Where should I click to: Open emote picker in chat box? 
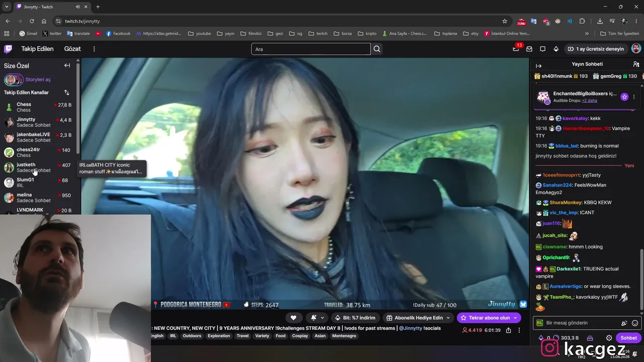click(x=635, y=323)
